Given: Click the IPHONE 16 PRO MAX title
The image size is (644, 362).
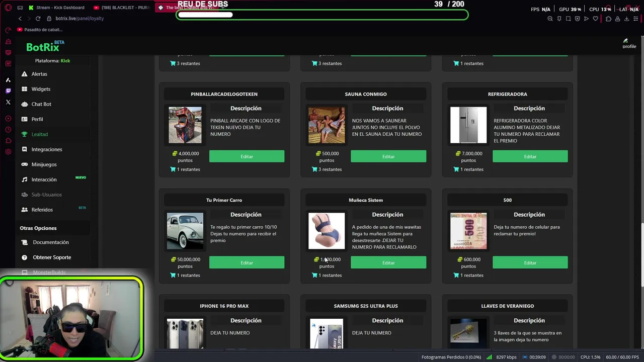Looking at the screenshot, I should click(224, 306).
